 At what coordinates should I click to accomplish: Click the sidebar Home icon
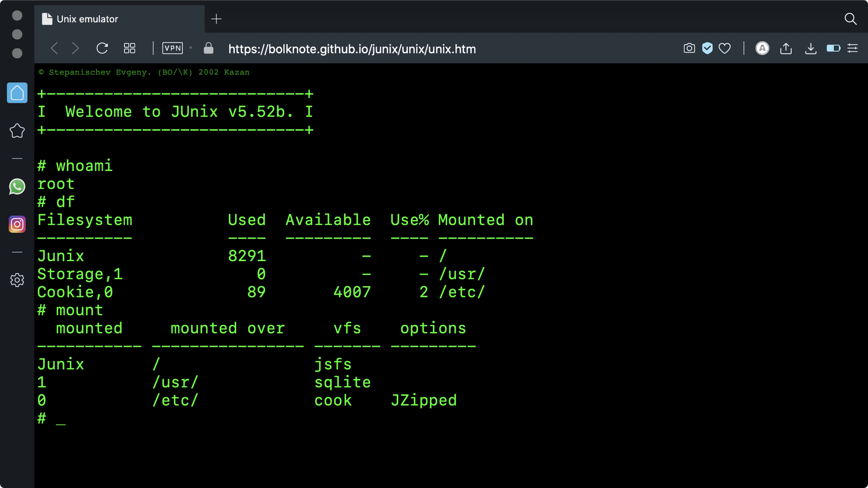click(17, 93)
